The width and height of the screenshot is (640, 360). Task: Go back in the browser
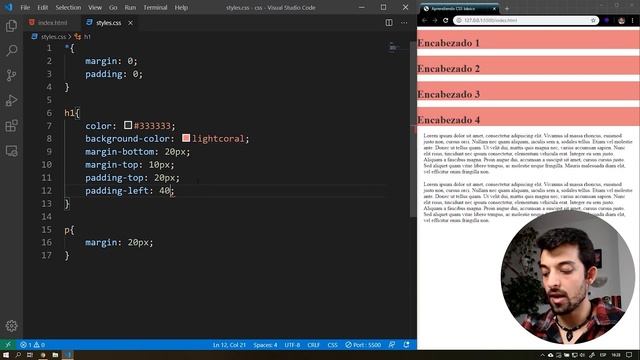pyautogui.click(x=424, y=20)
